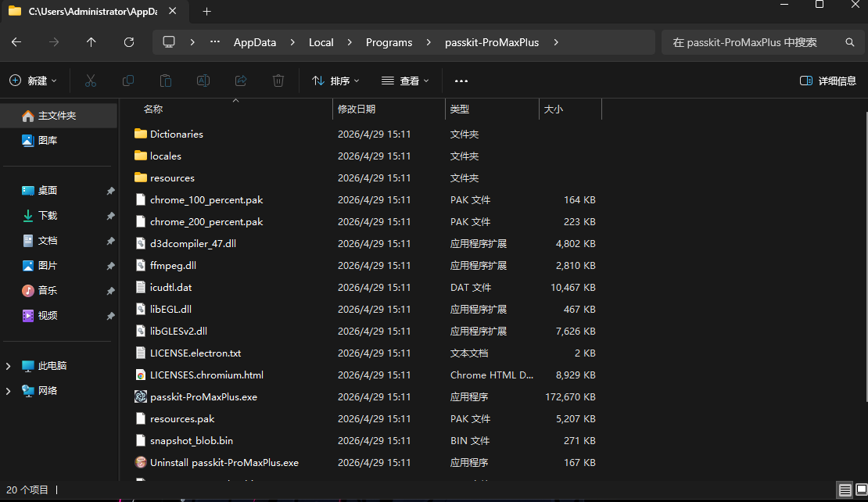Toggle the 详细信息 details pane
Image resolution: width=868 pixels, height=502 pixels.
click(828, 81)
